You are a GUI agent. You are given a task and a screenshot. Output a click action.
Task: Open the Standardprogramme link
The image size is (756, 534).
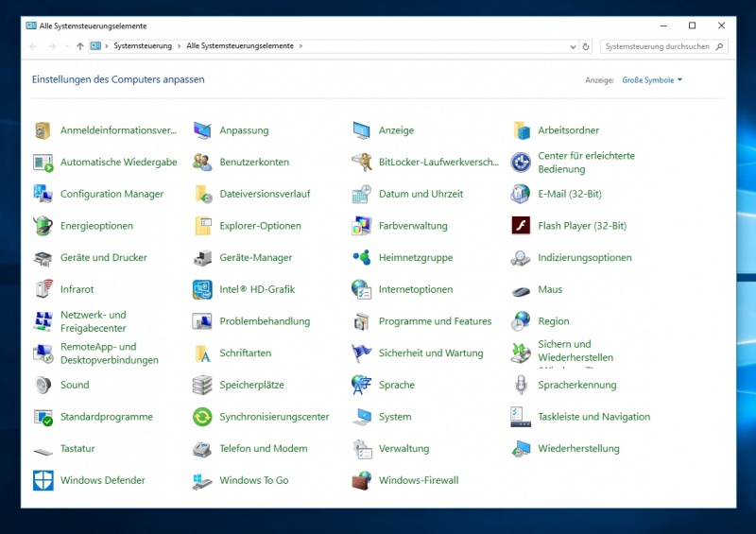(x=106, y=417)
